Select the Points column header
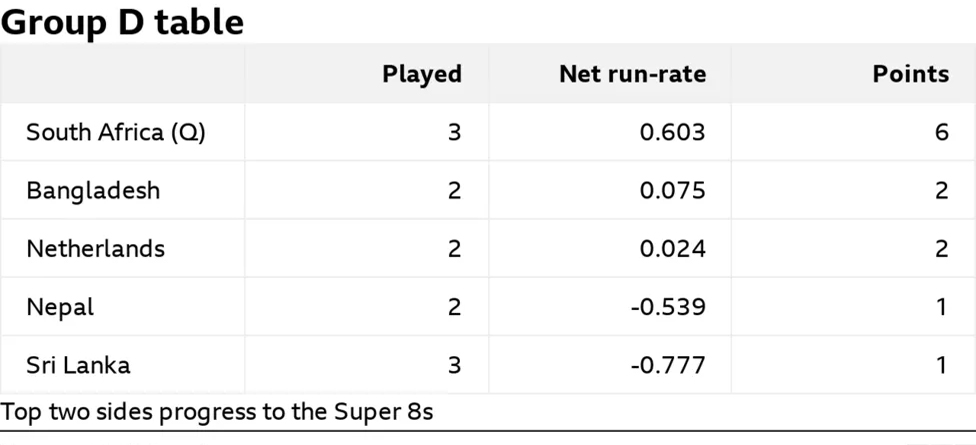The image size is (976, 445). point(911,74)
